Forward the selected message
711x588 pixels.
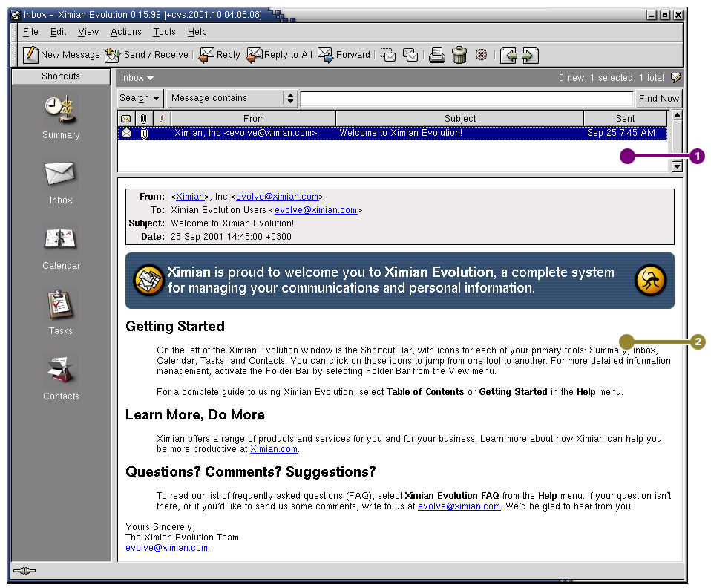[344, 55]
